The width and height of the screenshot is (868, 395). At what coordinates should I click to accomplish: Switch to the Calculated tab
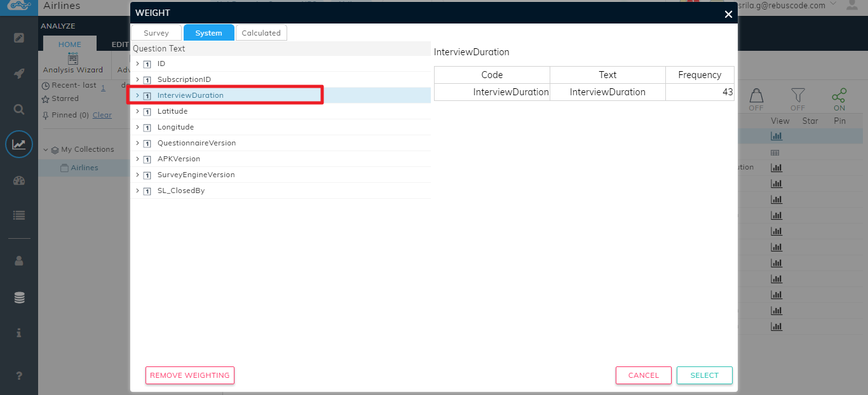coord(261,33)
